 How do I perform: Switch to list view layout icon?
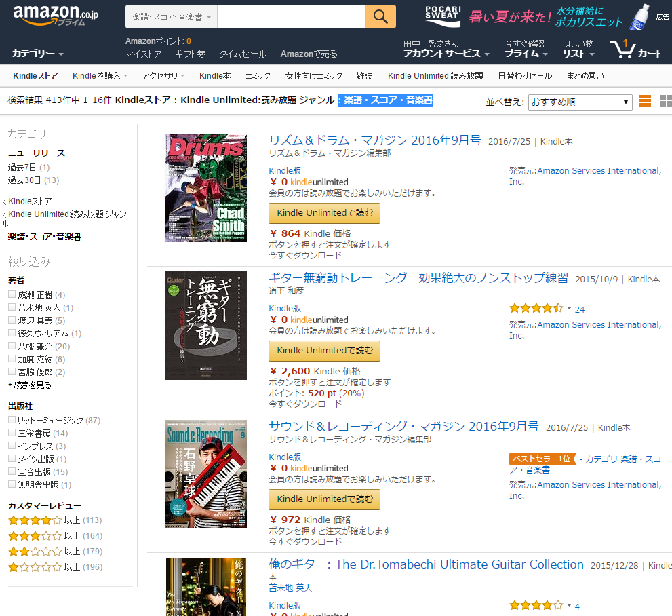(x=645, y=101)
